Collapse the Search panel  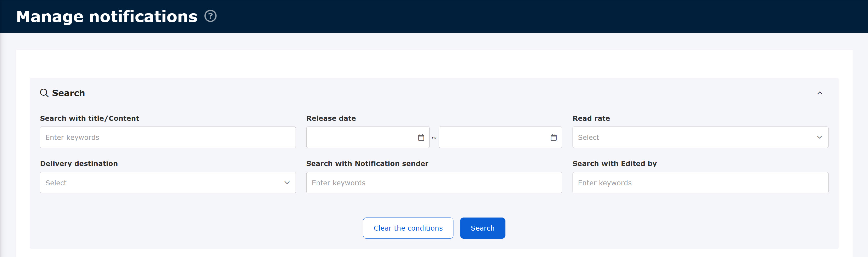pyautogui.click(x=819, y=93)
